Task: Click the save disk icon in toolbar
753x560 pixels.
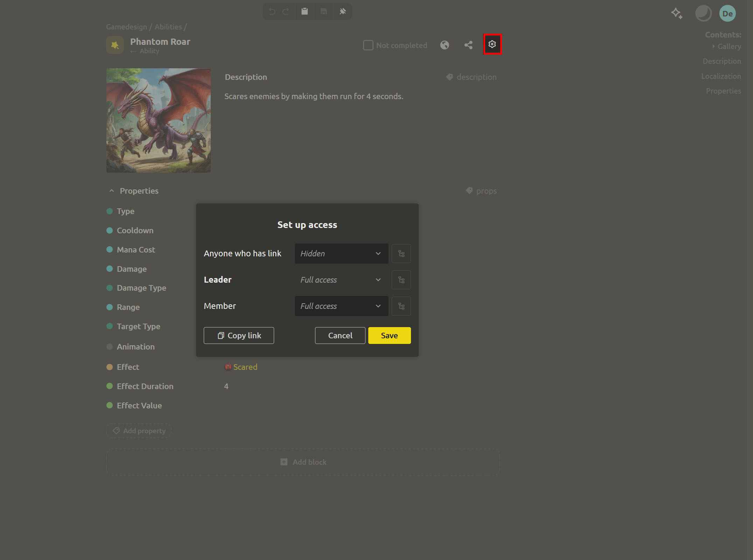Action: 323,12
